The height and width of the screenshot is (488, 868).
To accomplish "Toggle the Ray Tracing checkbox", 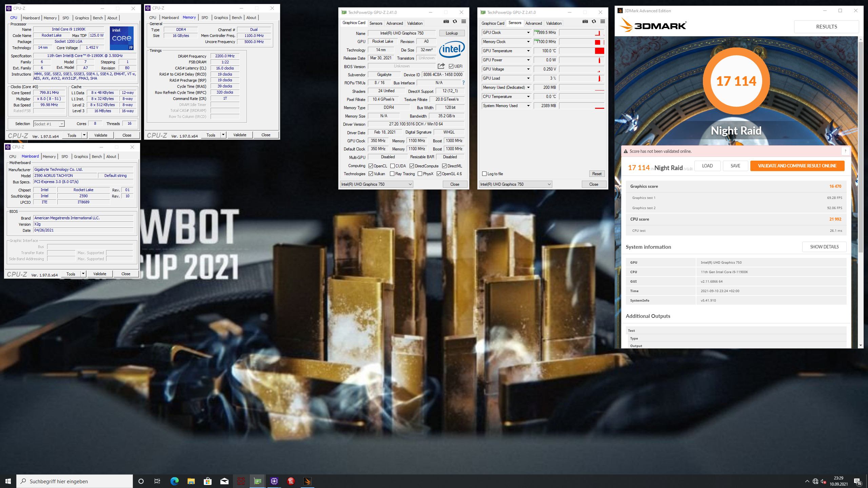I will 392,174.
